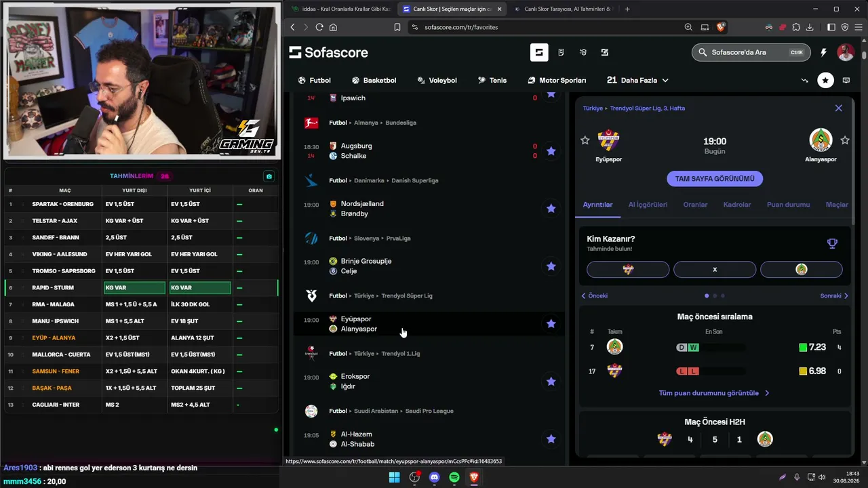Open the Sofascore home logo
Viewport: 868px width, 488px height.
pyautogui.click(x=329, y=52)
